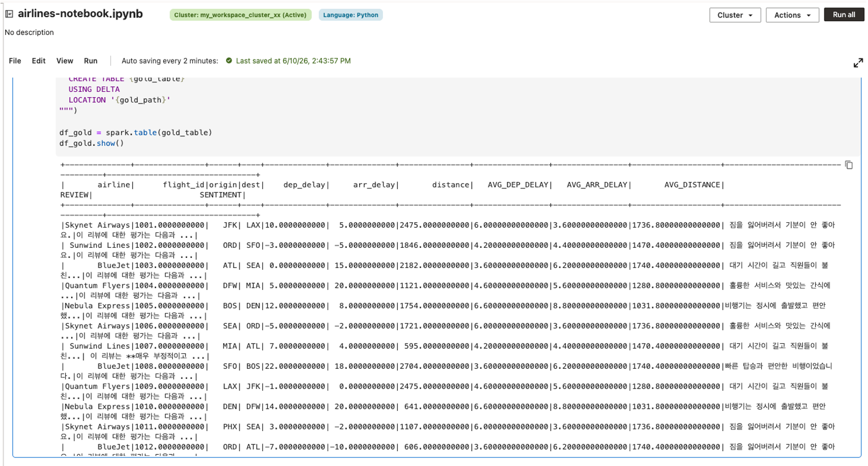Click the arr_delay column header
Image resolution: width=868 pixels, height=466 pixels.
point(374,185)
